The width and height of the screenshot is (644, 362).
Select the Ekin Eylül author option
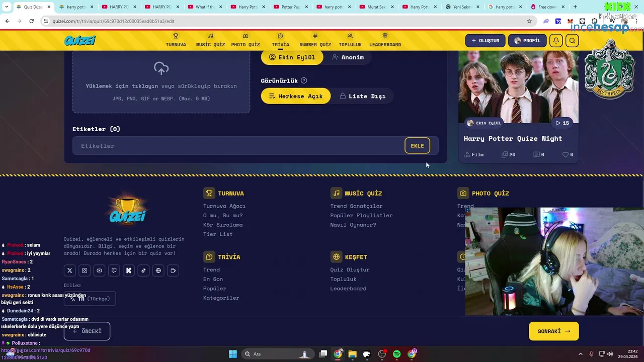[292, 57]
